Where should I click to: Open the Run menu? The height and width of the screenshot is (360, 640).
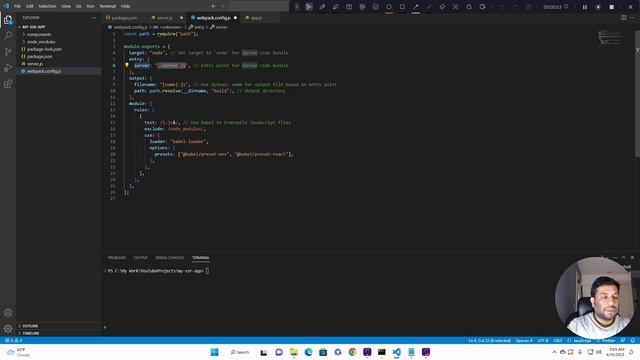pyautogui.click(x=90, y=6)
